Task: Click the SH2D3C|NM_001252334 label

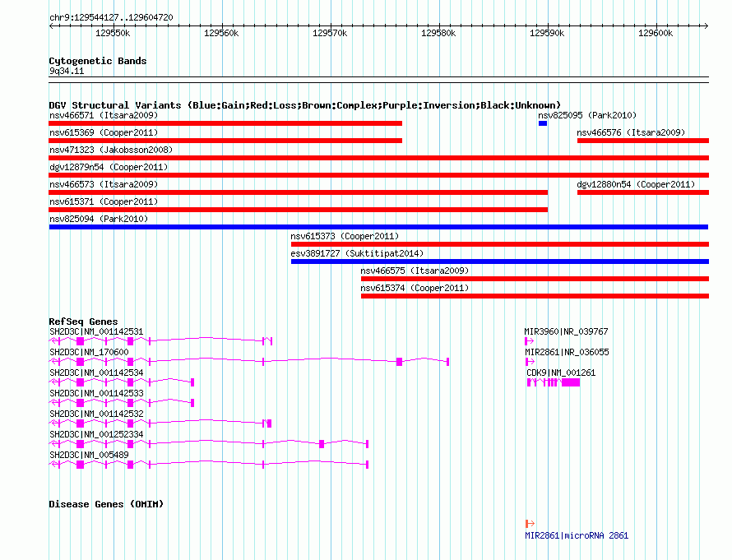Action: click(96, 434)
